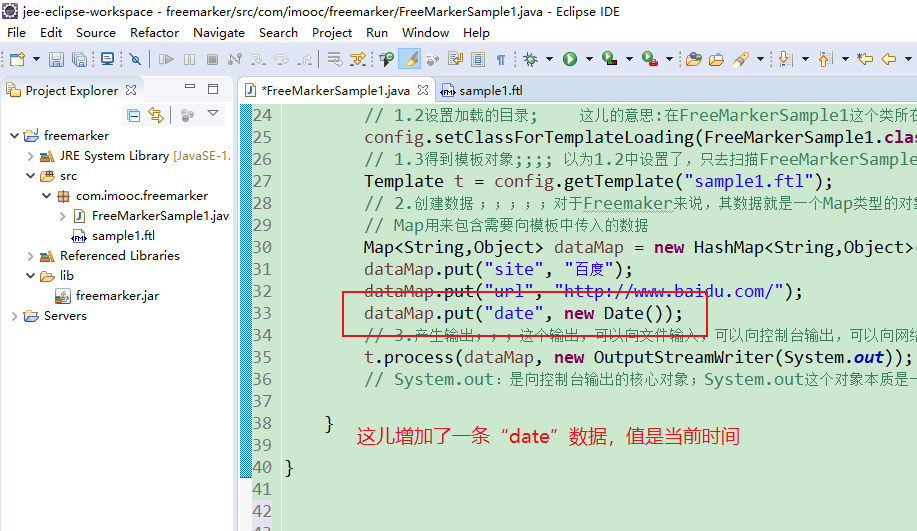Toggle Skip All Breakpoints icon
The height and width of the screenshot is (531, 917).
click(135, 59)
